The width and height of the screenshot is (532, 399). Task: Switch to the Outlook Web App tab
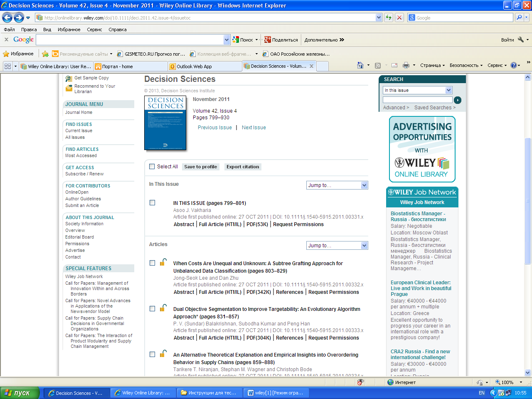click(x=204, y=66)
